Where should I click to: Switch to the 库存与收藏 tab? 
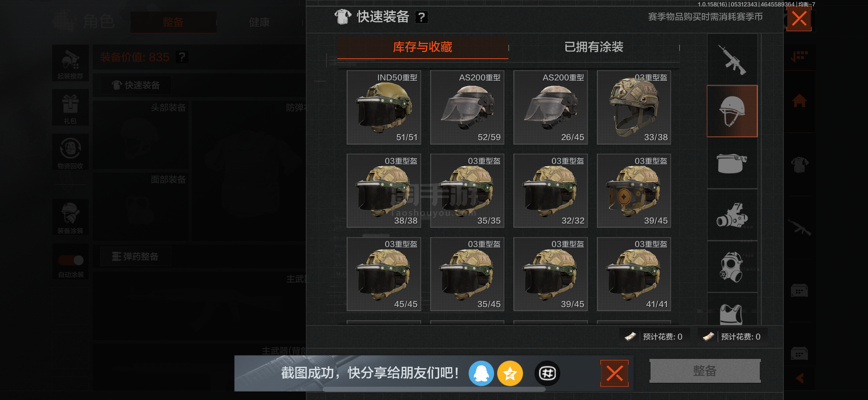click(422, 47)
